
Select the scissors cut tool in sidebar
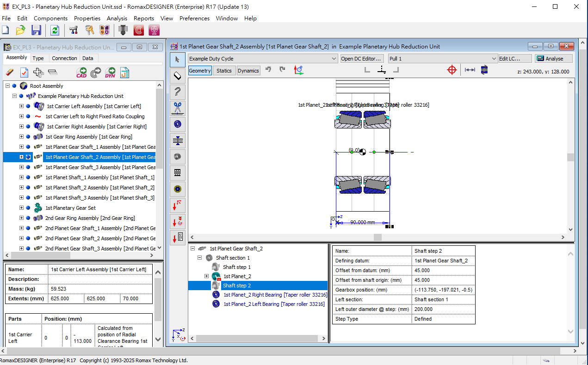(177, 108)
